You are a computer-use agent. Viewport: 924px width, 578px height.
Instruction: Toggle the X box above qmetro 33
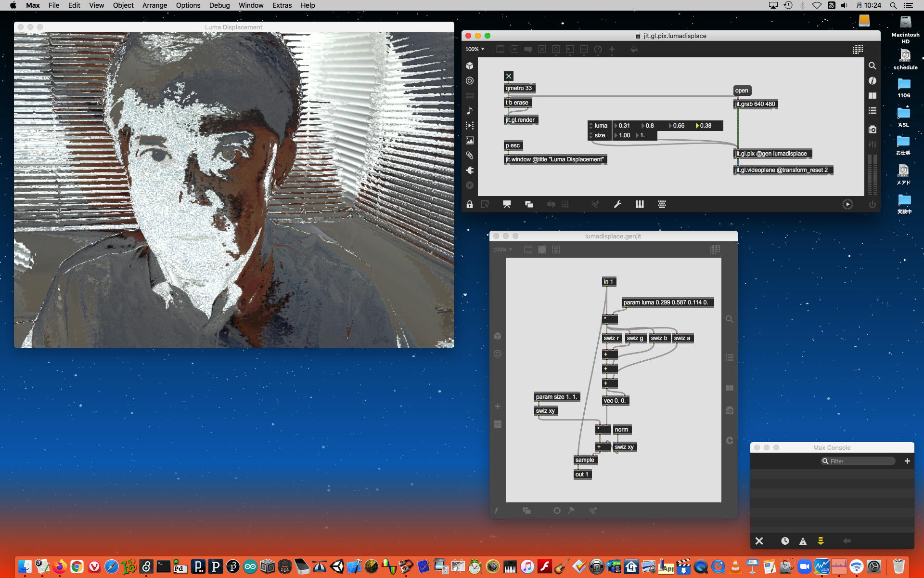[509, 76]
